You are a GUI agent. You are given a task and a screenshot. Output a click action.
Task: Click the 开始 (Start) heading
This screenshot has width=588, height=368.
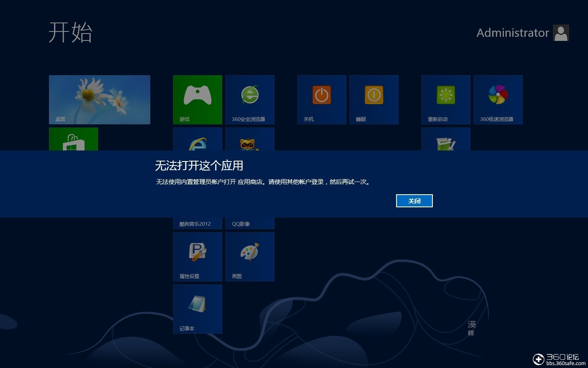71,33
